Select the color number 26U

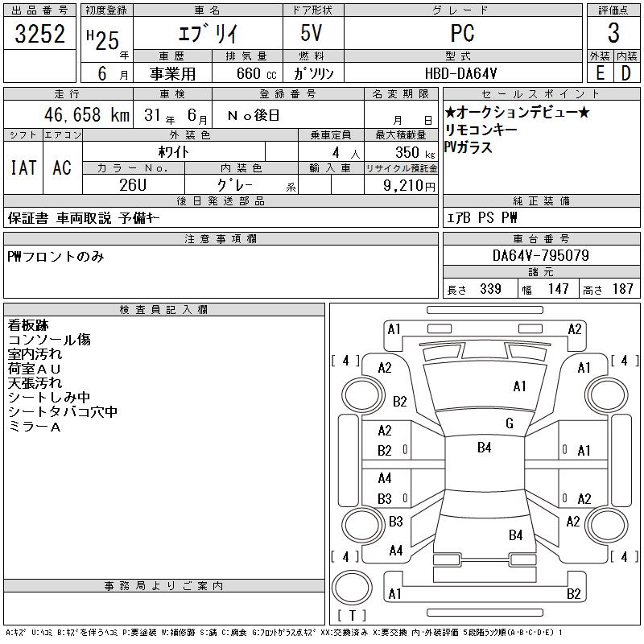[x=132, y=185]
